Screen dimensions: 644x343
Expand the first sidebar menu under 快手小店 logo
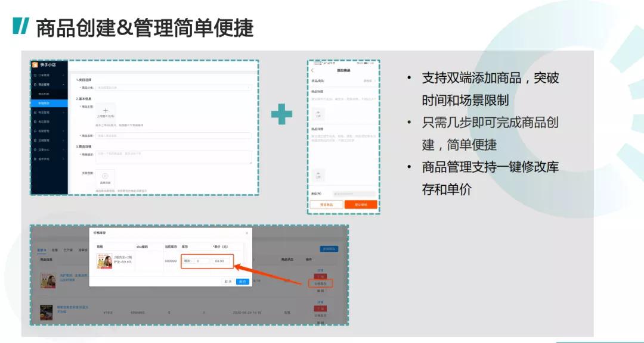click(48, 75)
